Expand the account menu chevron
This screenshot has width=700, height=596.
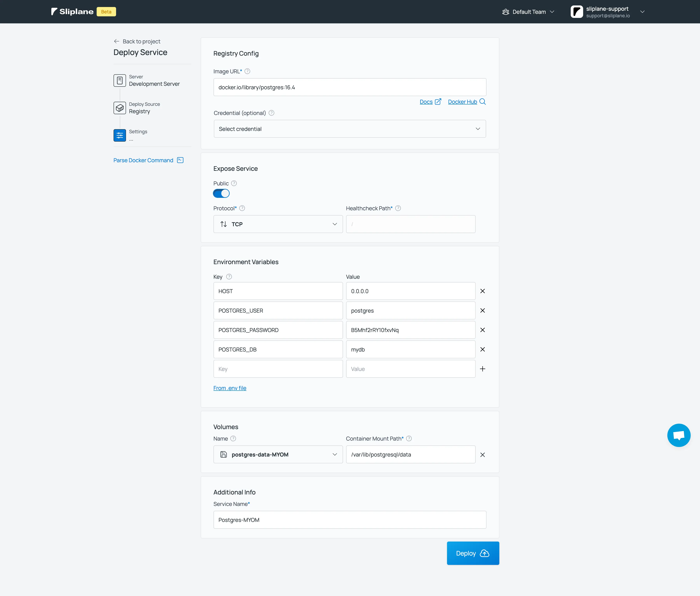(642, 12)
